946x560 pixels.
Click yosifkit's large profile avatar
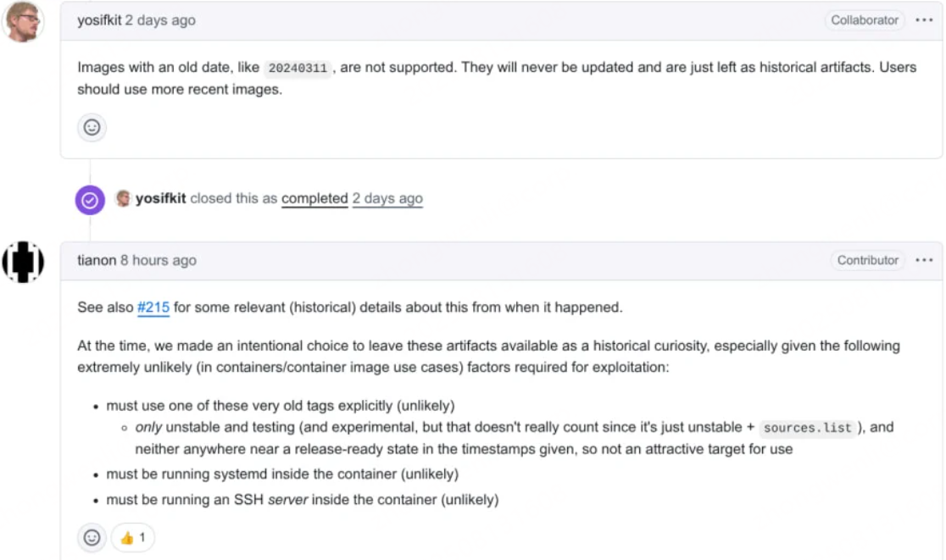click(23, 22)
